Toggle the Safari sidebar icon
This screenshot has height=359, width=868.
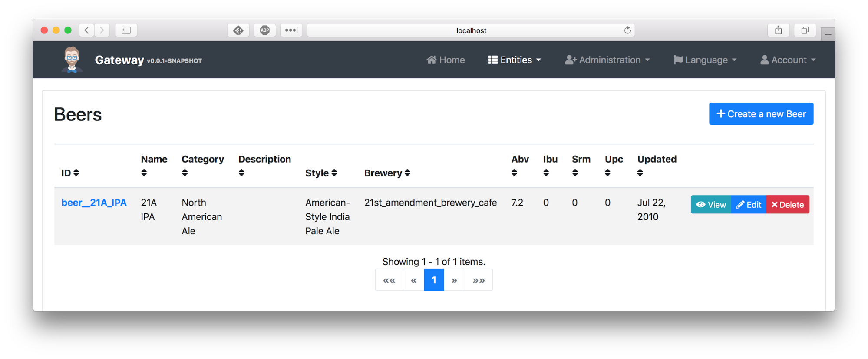(x=126, y=30)
